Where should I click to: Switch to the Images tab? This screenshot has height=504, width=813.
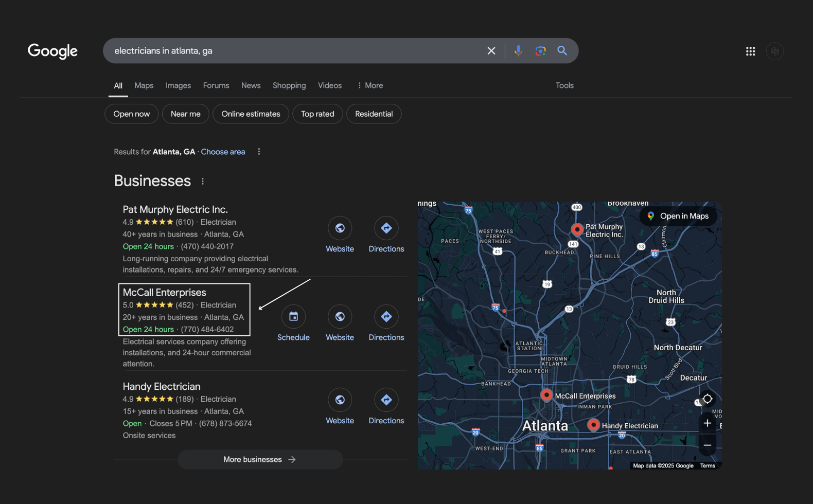click(x=178, y=85)
